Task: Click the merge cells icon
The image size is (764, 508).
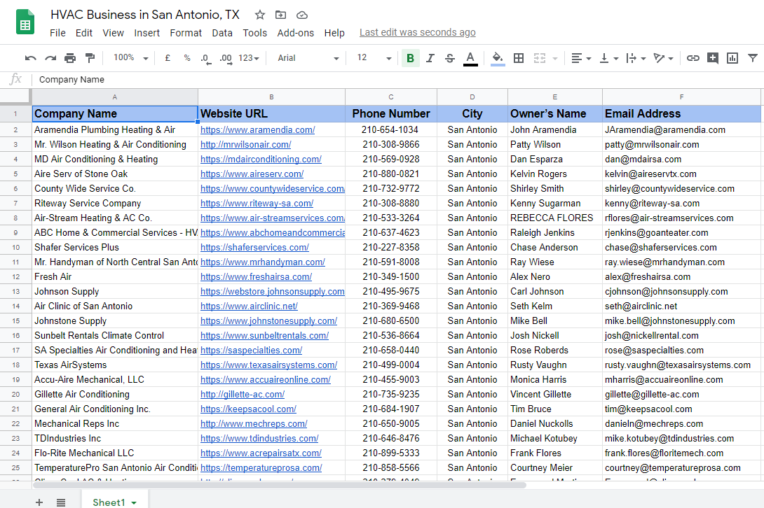Action: coord(539,58)
